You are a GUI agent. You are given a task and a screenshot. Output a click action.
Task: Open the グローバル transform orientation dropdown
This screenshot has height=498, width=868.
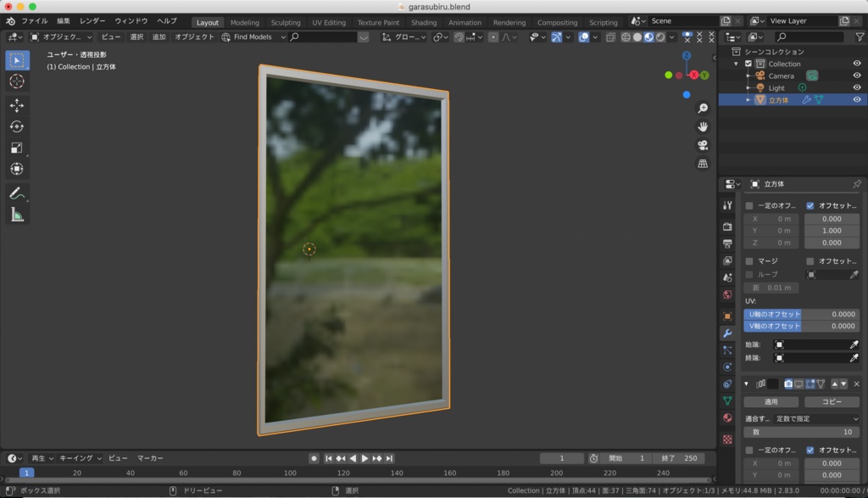[x=404, y=37]
